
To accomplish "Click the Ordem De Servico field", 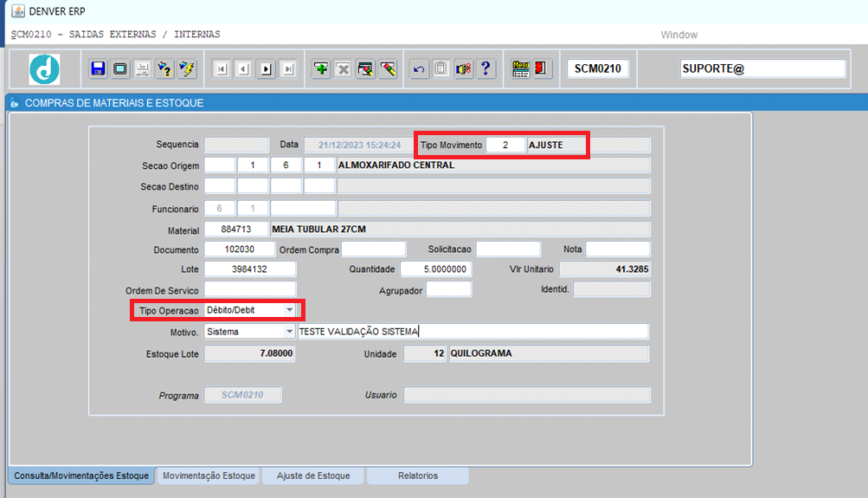I will (249, 289).
